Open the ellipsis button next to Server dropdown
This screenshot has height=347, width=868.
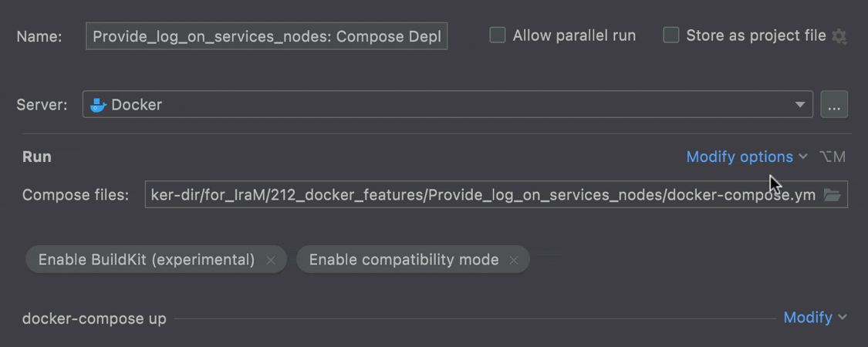[x=834, y=105]
